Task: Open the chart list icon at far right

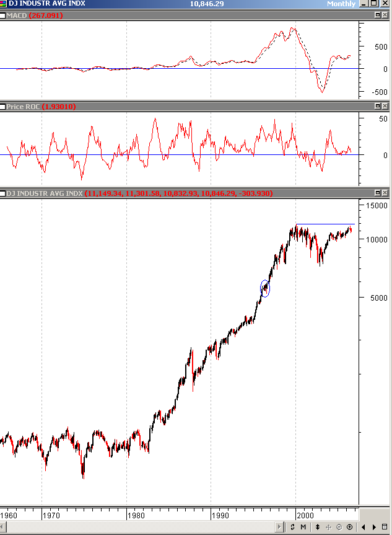Action: coord(385,527)
